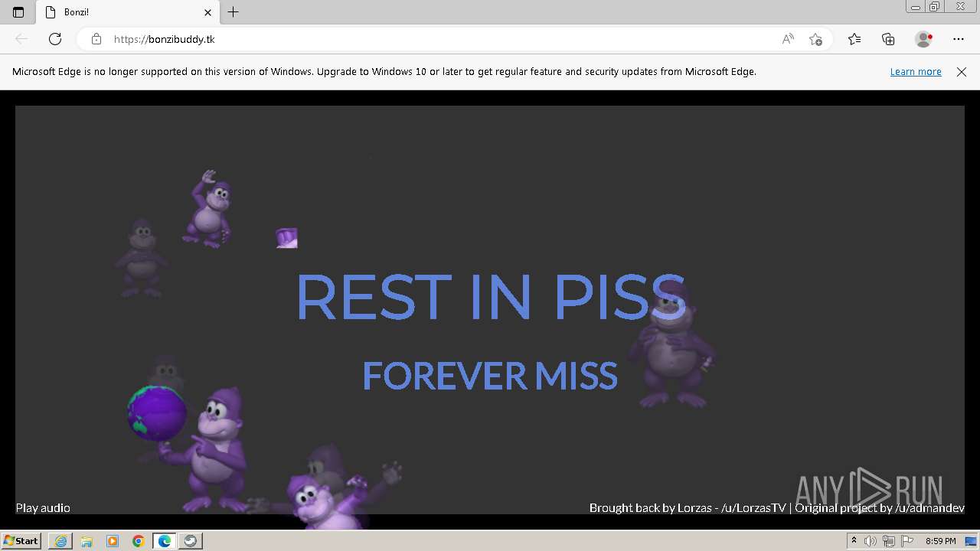This screenshot has width=980, height=551.
Task: Open the Windows Start menu
Action: (x=21, y=541)
